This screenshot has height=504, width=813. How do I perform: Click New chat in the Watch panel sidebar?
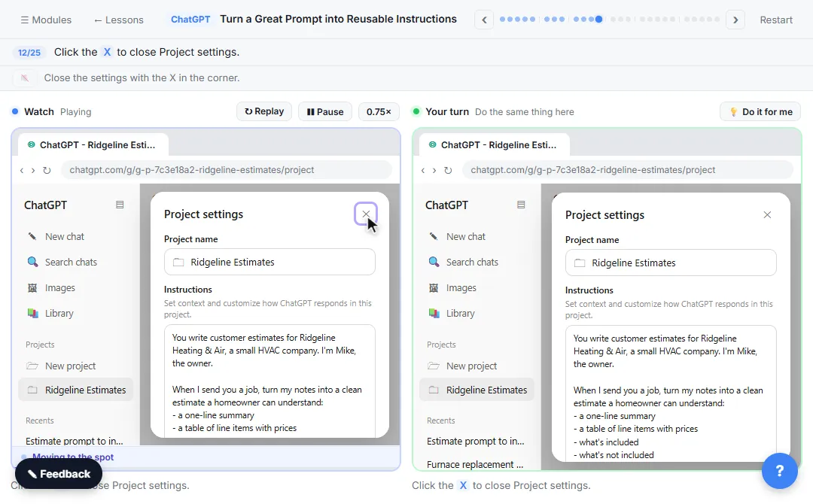(76, 237)
